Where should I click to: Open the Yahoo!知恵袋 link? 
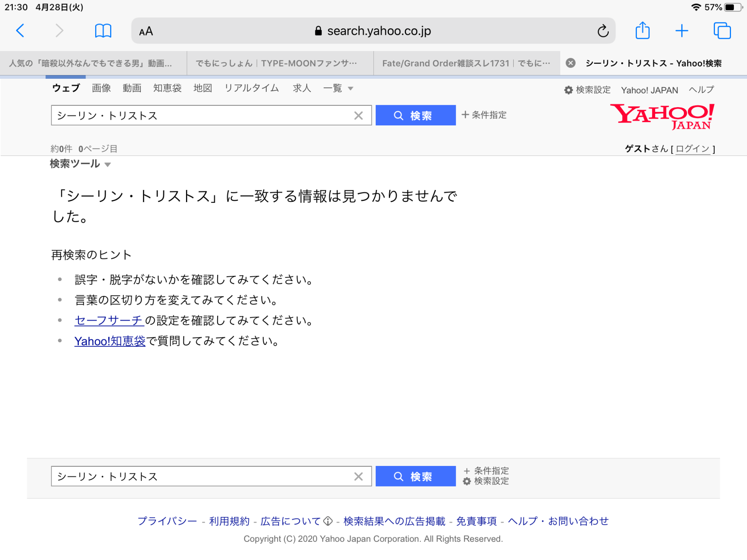[x=110, y=341]
